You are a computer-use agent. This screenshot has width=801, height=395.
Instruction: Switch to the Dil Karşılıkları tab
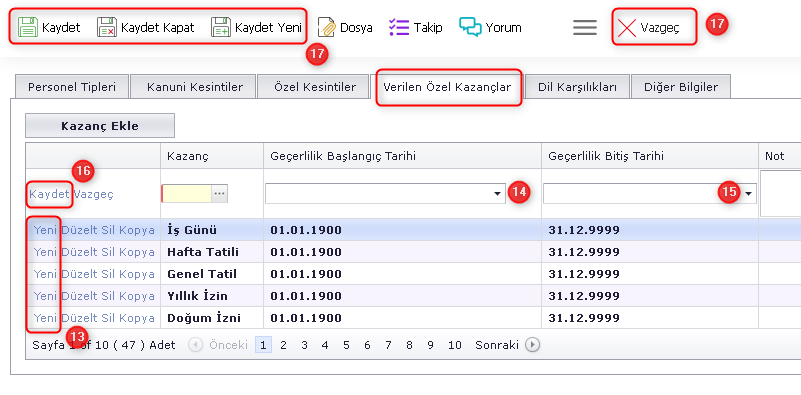point(577,87)
